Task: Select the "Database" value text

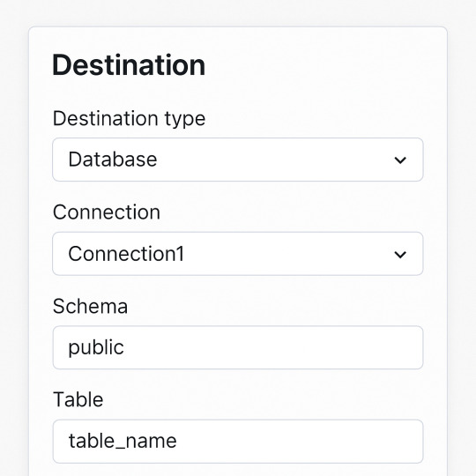Action: coord(113,160)
